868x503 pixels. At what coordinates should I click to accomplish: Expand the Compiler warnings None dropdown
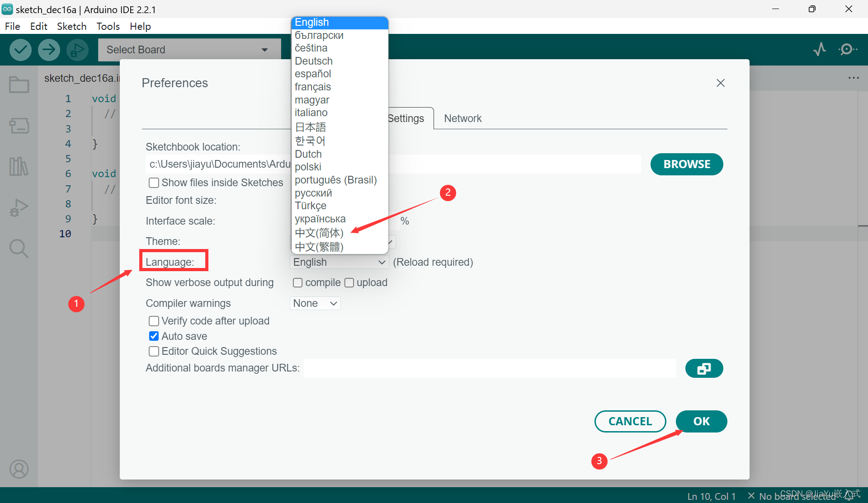(x=315, y=303)
